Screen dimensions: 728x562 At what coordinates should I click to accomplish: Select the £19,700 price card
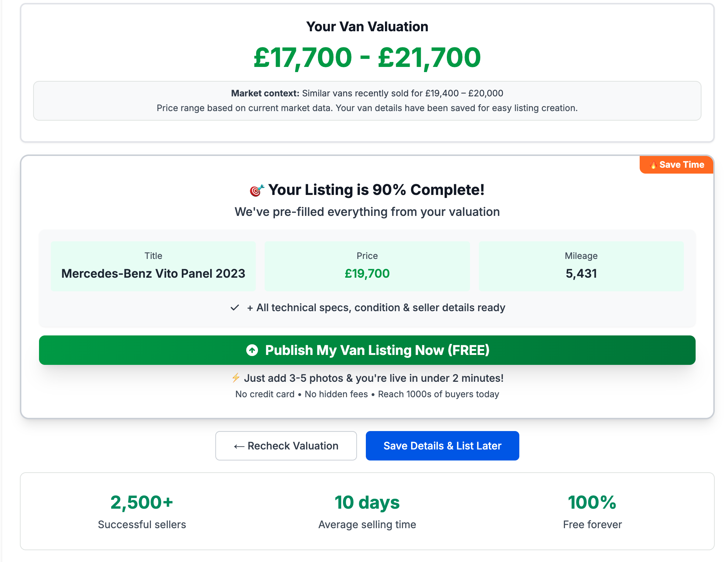(367, 266)
